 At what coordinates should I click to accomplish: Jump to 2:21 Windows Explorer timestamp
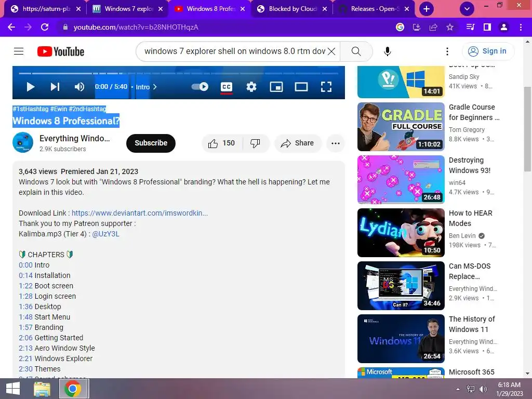(25, 358)
